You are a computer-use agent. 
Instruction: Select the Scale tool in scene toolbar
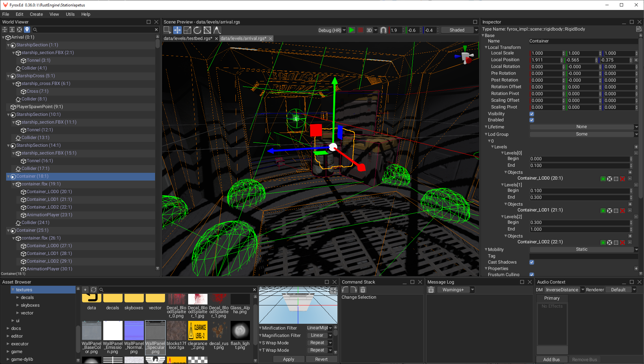(187, 30)
